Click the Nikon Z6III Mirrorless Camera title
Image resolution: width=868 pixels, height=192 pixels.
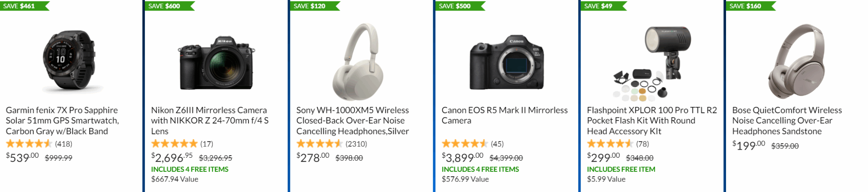point(209,121)
